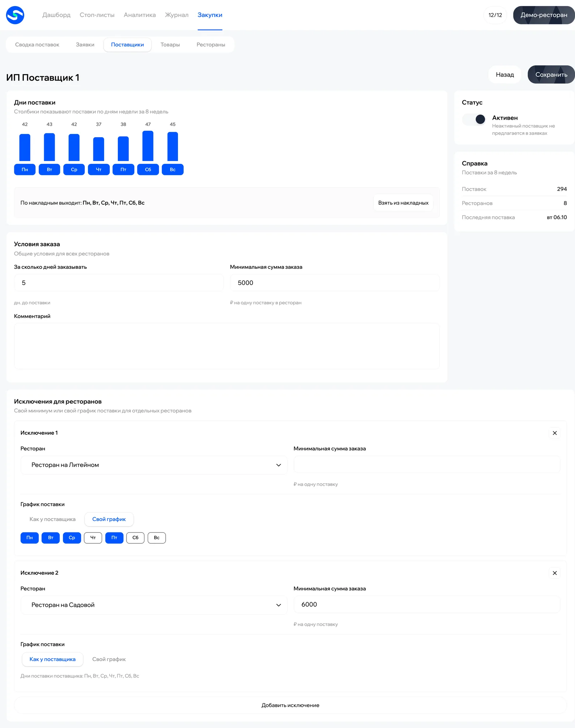Open the Демо-ресторан account button
This screenshot has width=575, height=728.
544,15
